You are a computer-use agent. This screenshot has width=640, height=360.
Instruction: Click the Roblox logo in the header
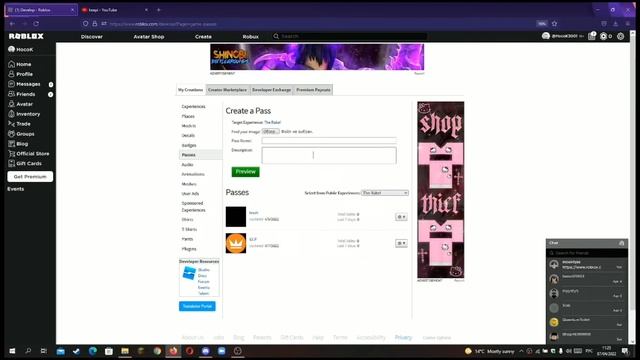point(26,36)
